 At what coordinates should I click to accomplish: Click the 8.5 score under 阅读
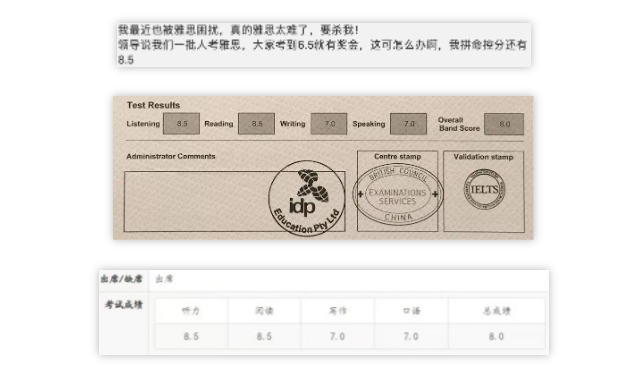tap(264, 336)
